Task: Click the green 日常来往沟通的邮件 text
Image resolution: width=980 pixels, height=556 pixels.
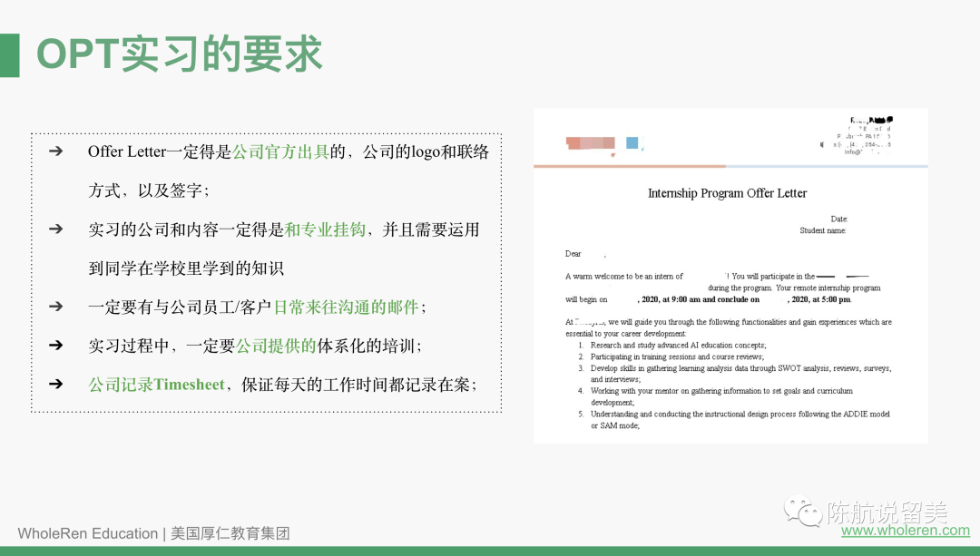Action: click(346, 307)
